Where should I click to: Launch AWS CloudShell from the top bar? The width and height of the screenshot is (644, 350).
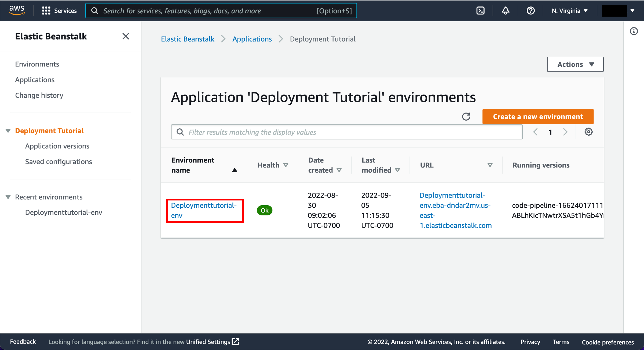tap(480, 11)
